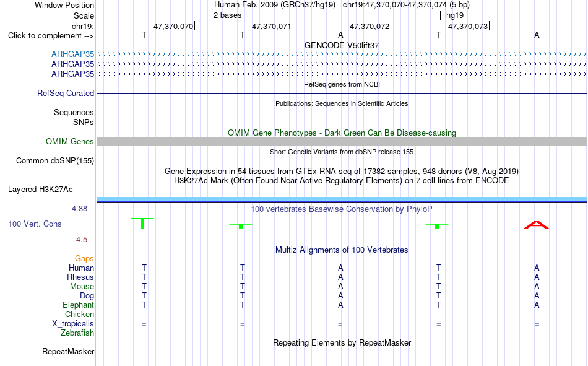Click the 'Mouse' species label
The height and width of the screenshot is (366, 588).
(x=82, y=286)
